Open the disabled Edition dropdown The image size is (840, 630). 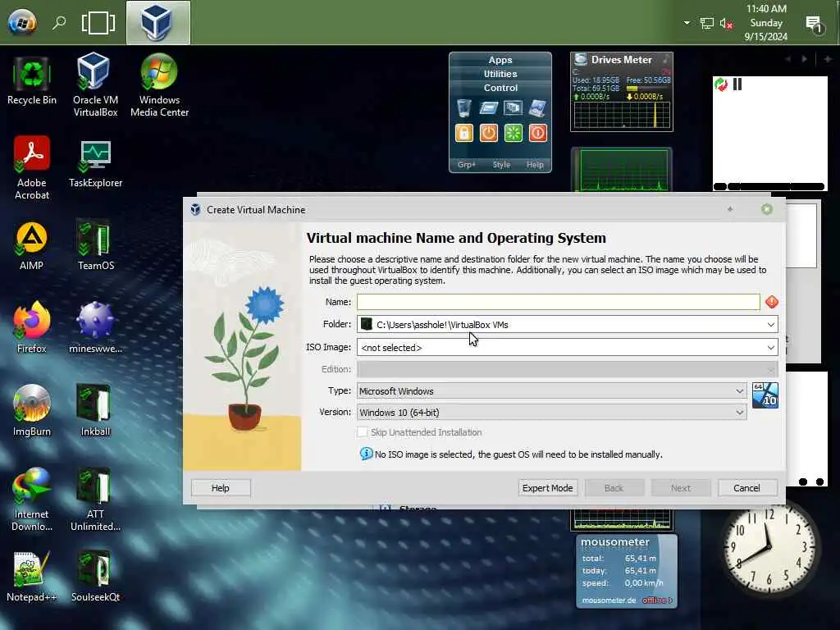[x=568, y=369]
